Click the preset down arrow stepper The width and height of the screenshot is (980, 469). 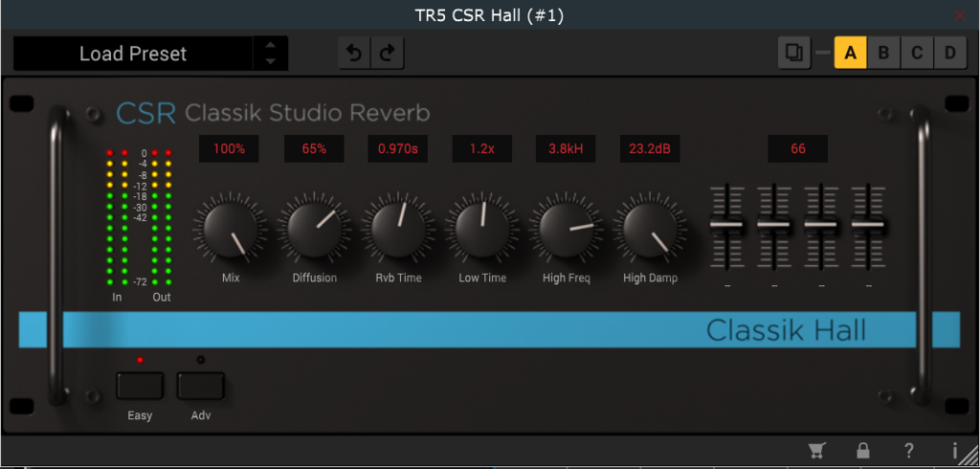point(270,61)
